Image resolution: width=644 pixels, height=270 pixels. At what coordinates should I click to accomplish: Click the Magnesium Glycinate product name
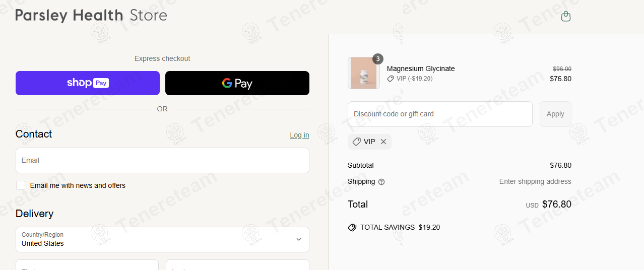click(421, 69)
